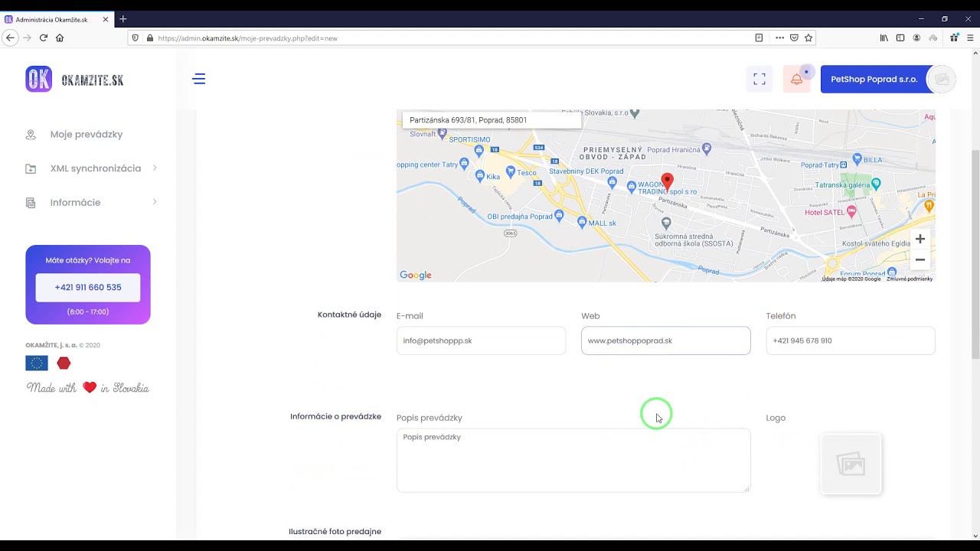
Task: Select Súkromná stredná odborná škola marker
Action: tap(666, 223)
